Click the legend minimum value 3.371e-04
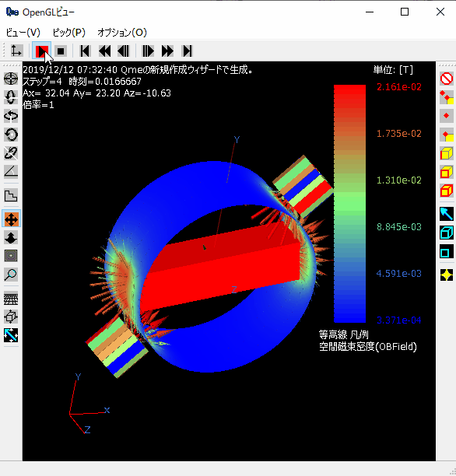This screenshot has width=456, height=476. pos(399,320)
